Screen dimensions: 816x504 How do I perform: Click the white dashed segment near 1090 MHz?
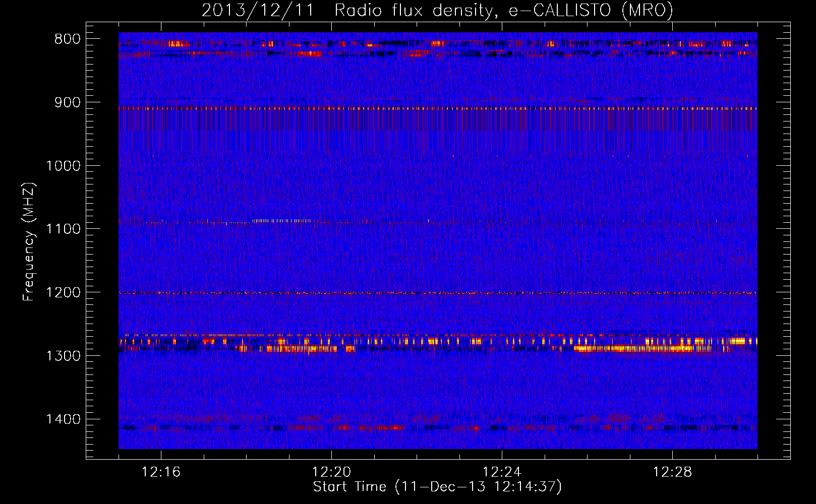tap(281, 221)
